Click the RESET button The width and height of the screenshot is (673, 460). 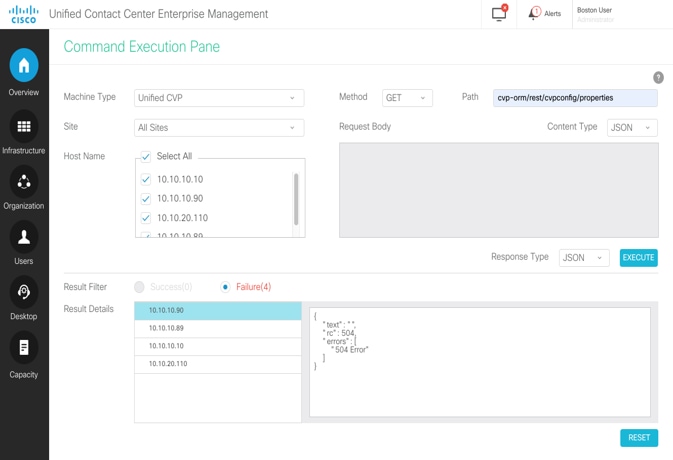pyautogui.click(x=639, y=438)
